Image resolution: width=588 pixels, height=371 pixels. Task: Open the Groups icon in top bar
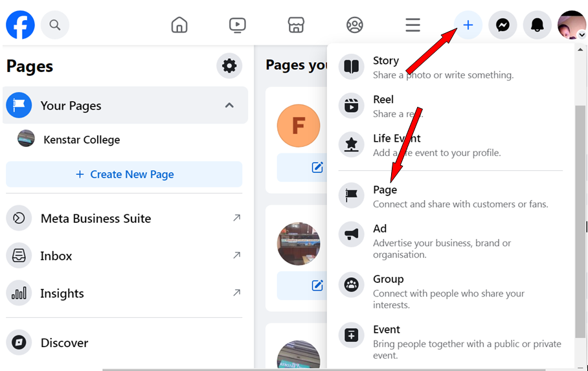[x=354, y=25]
